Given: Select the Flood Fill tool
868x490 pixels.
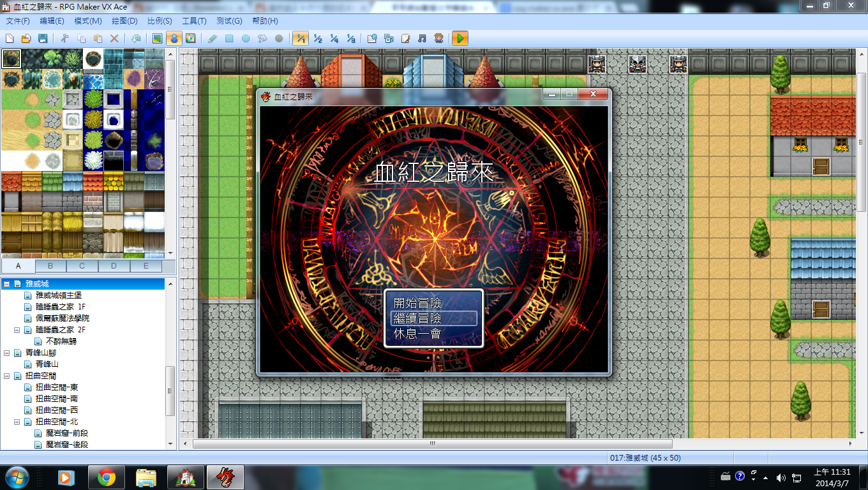Looking at the screenshot, I should 262,38.
